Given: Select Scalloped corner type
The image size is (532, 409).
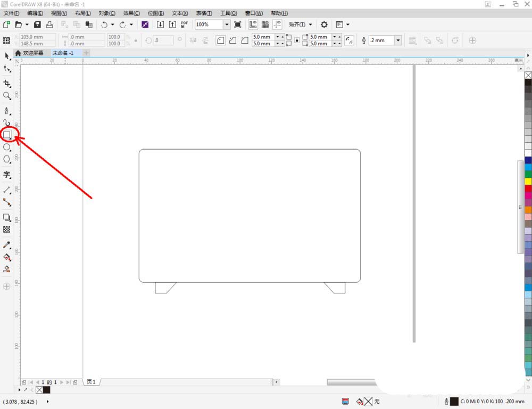Looking at the screenshot, I should click(x=233, y=40).
